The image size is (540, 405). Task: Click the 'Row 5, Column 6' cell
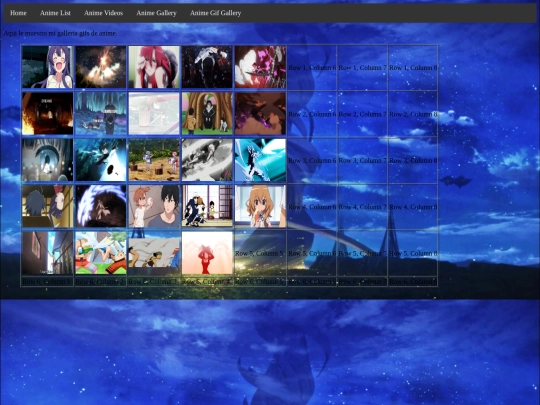coord(312,253)
